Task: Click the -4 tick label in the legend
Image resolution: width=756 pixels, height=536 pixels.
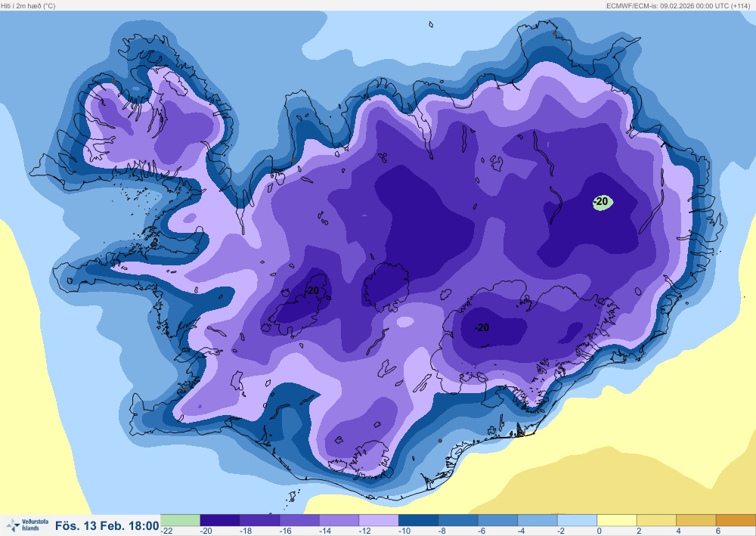Action: 521,531
